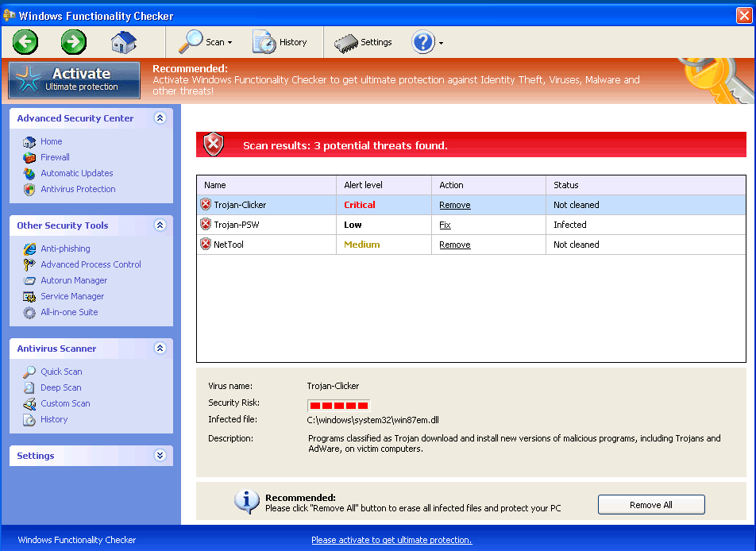The width and height of the screenshot is (756, 551).
Task: Click Remove link for Trojan-Clicker
Action: [x=454, y=205]
